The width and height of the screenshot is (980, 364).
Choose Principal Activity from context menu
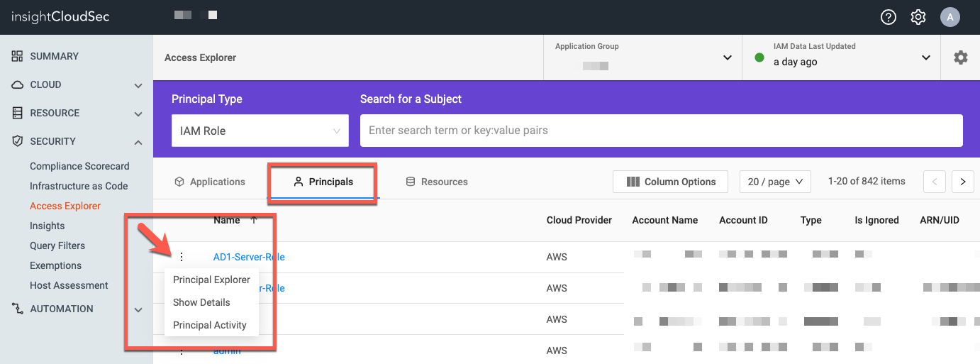point(210,325)
